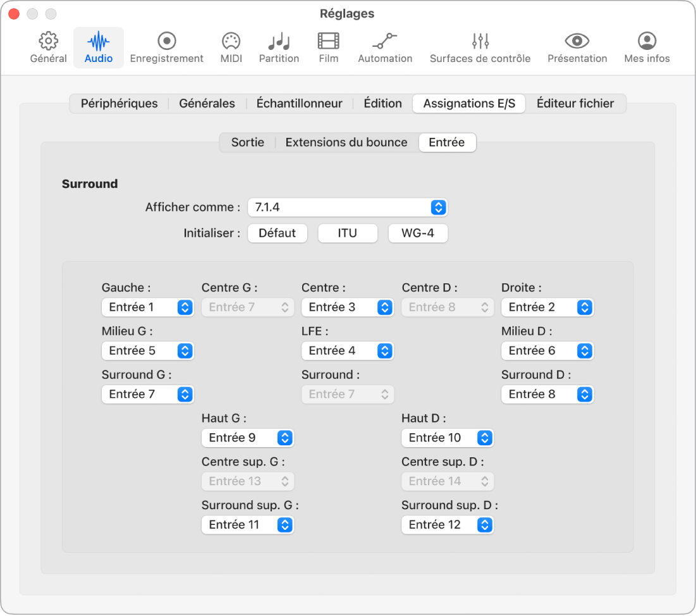
Task: Switch to the Éditeur fichier tab
Action: click(575, 104)
